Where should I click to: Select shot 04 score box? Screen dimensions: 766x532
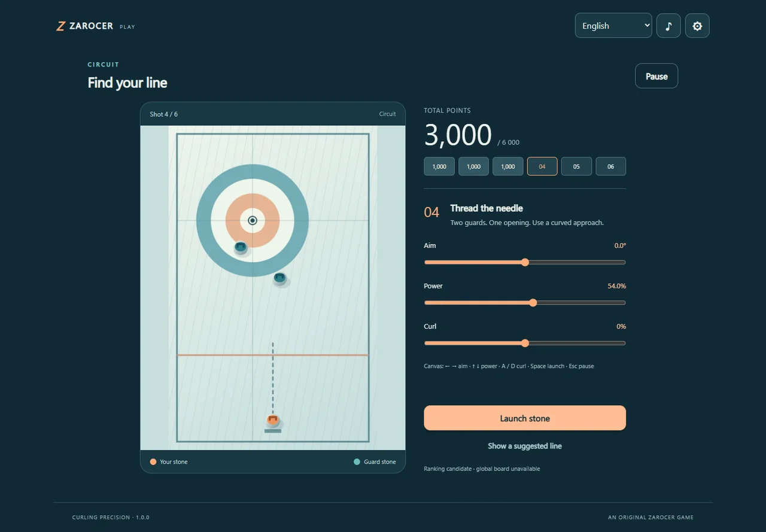click(x=542, y=166)
